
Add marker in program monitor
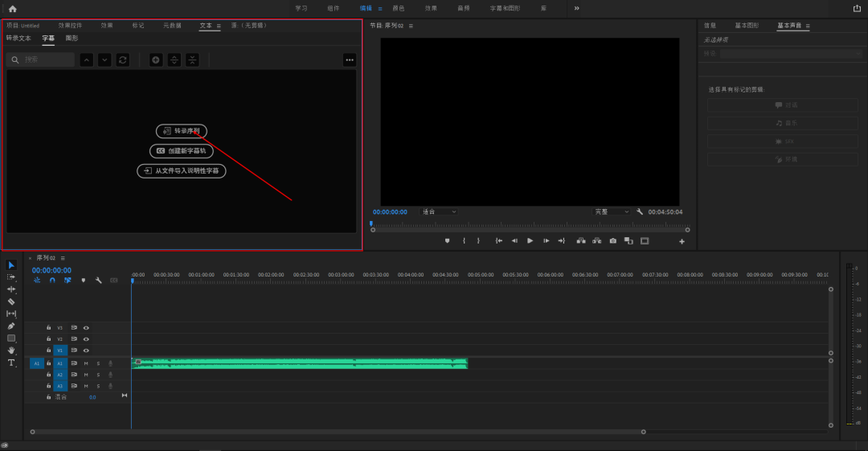(448, 241)
